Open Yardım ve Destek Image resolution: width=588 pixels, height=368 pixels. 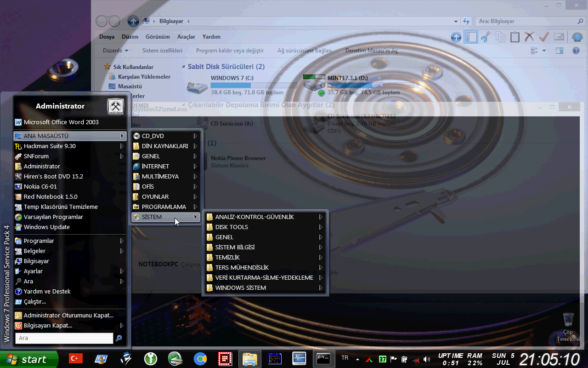(x=69, y=292)
